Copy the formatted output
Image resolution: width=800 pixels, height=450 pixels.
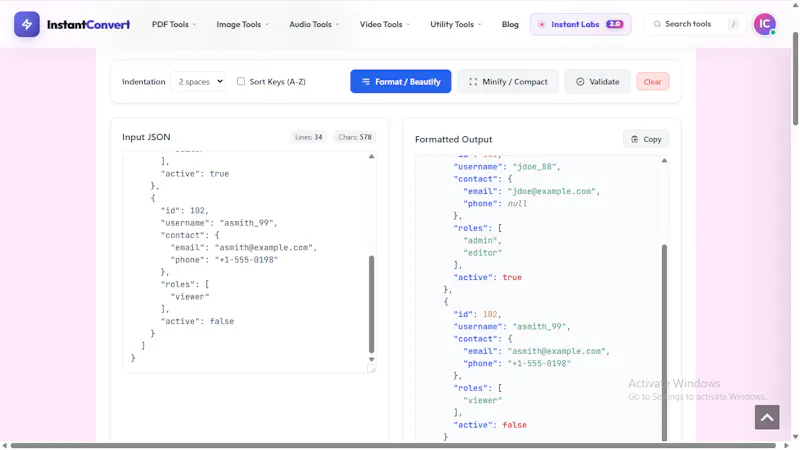pyautogui.click(x=646, y=139)
